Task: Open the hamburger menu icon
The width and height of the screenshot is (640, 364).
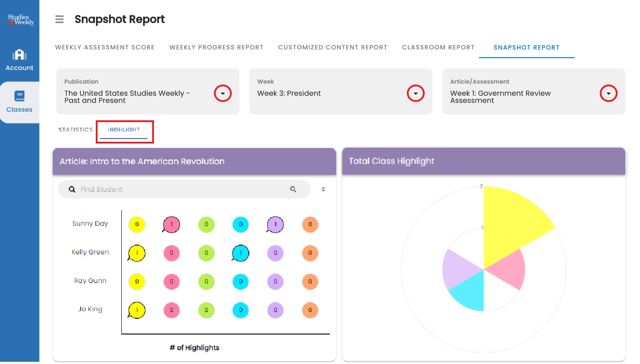Action: (x=59, y=19)
